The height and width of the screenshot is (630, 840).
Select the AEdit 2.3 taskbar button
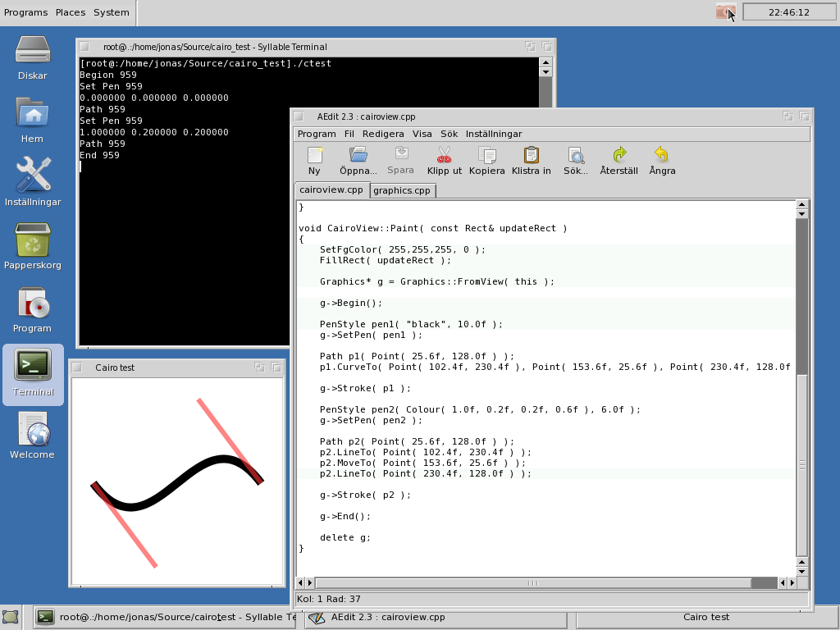tap(436, 617)
